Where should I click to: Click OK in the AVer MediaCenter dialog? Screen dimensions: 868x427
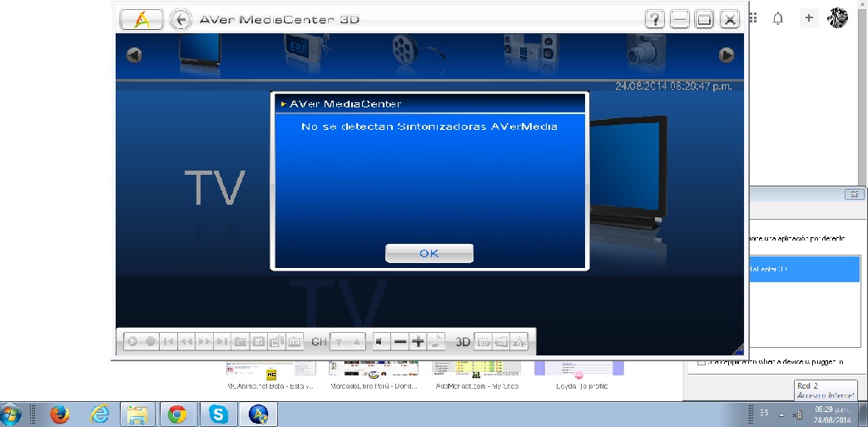click(x=429, y=253)
